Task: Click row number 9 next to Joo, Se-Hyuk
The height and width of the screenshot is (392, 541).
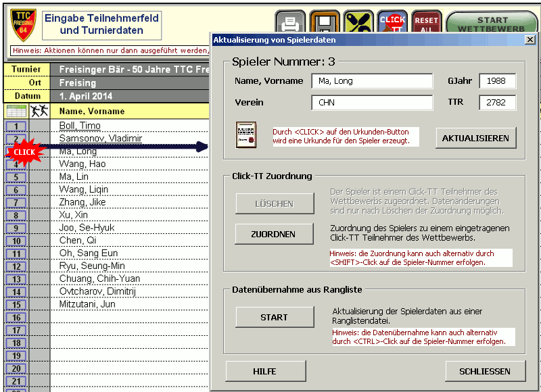Action: [16, 228]
